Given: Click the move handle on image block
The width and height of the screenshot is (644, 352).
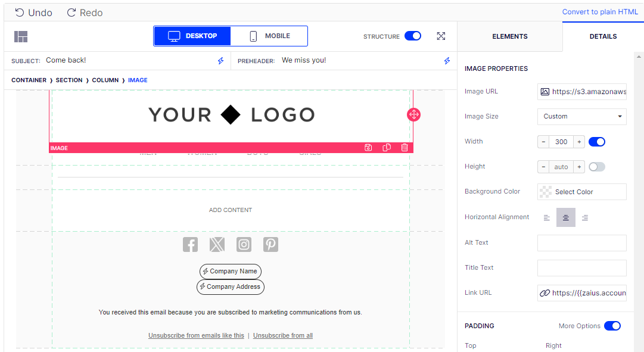Looking at the screenshot, I should tap(414, 114).
